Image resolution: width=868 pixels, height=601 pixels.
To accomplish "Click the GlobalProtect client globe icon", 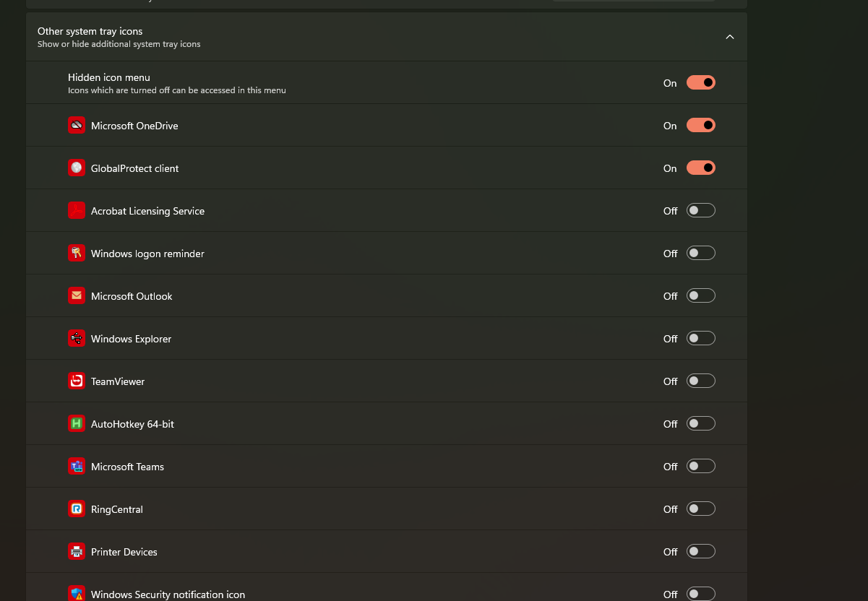I will coord(77,168).
